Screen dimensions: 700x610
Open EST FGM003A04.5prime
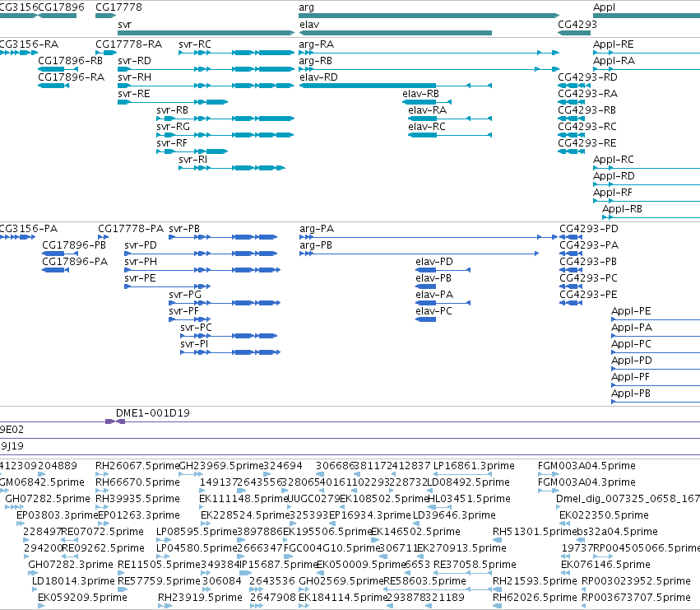point(586,466)
